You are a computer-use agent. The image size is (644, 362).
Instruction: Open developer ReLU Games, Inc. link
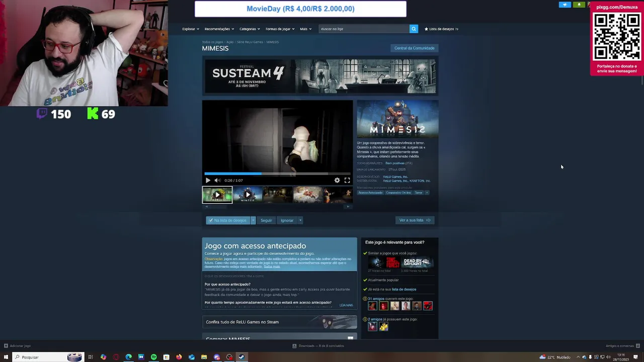[x=395, y=176]
